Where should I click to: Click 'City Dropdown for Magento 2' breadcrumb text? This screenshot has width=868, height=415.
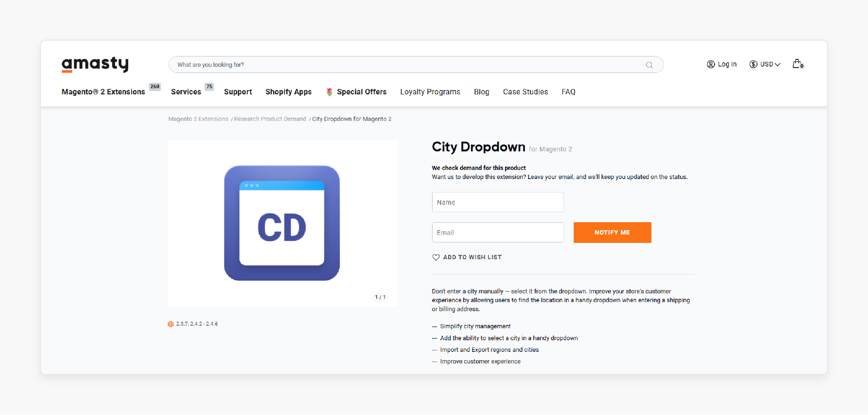[352, 119]
